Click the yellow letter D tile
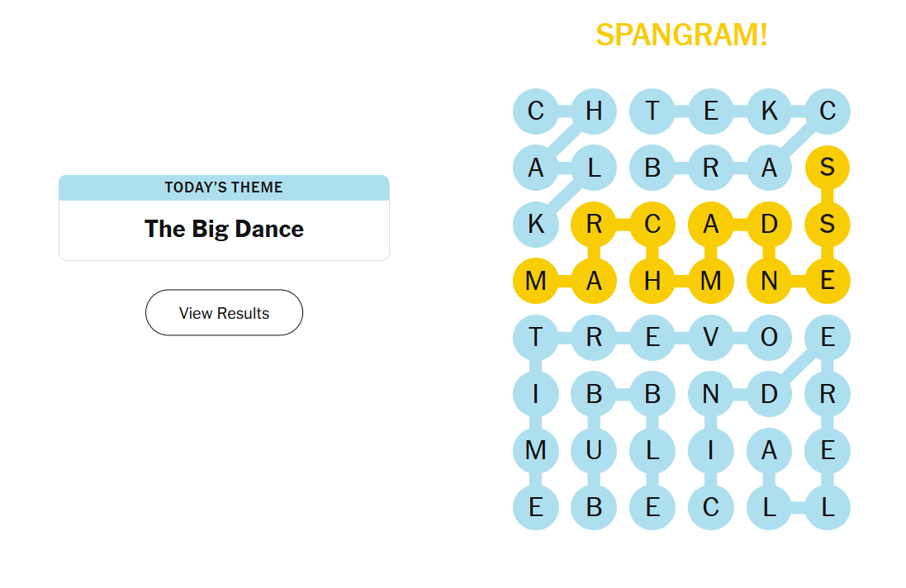The width and height of the screenshot is (906, 588). [769, 225]
